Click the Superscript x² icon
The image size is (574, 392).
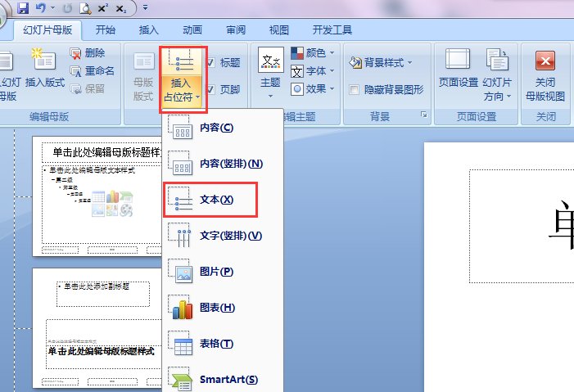pos(103,7)
